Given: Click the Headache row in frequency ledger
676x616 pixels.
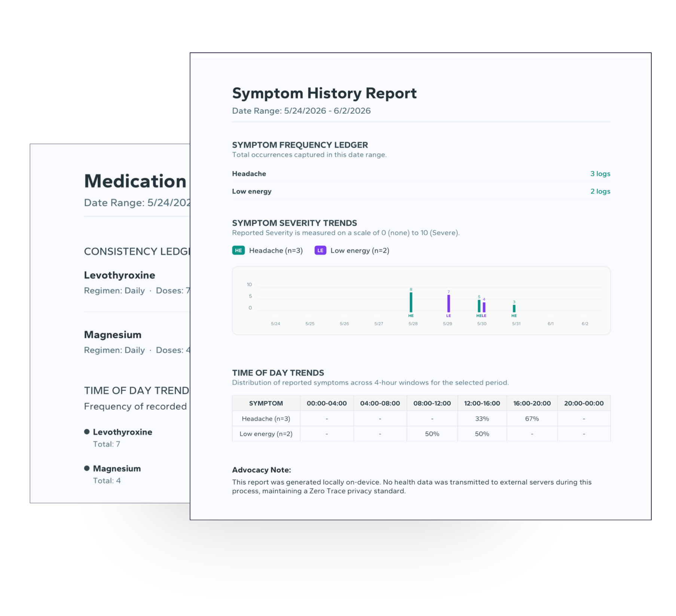Looking at the screenshot, I should tap(421, 174).
